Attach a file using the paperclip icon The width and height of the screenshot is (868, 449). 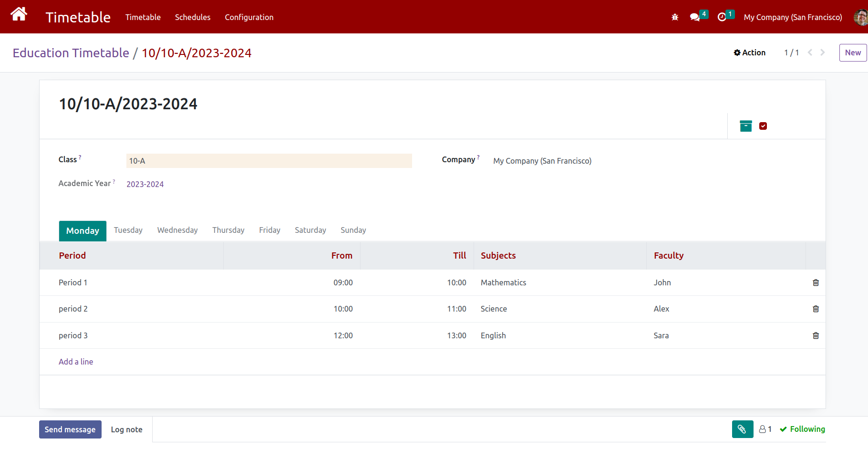click(743, 429)
